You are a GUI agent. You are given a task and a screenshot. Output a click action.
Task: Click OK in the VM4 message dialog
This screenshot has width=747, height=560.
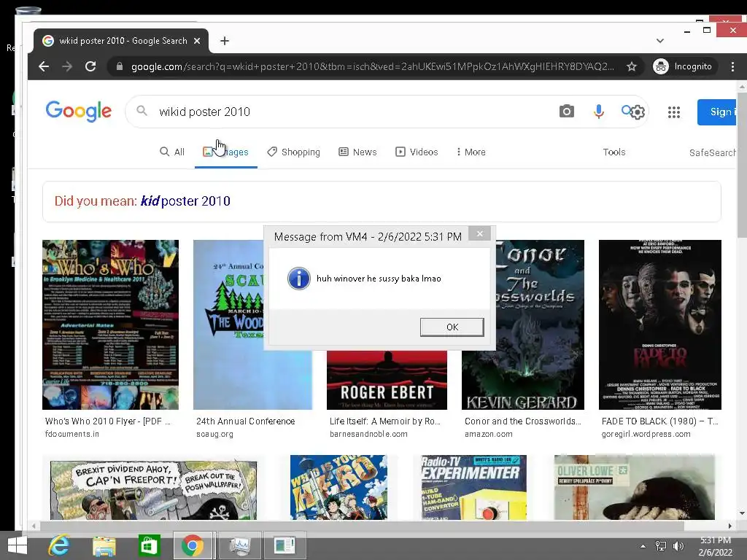(452, 327)
